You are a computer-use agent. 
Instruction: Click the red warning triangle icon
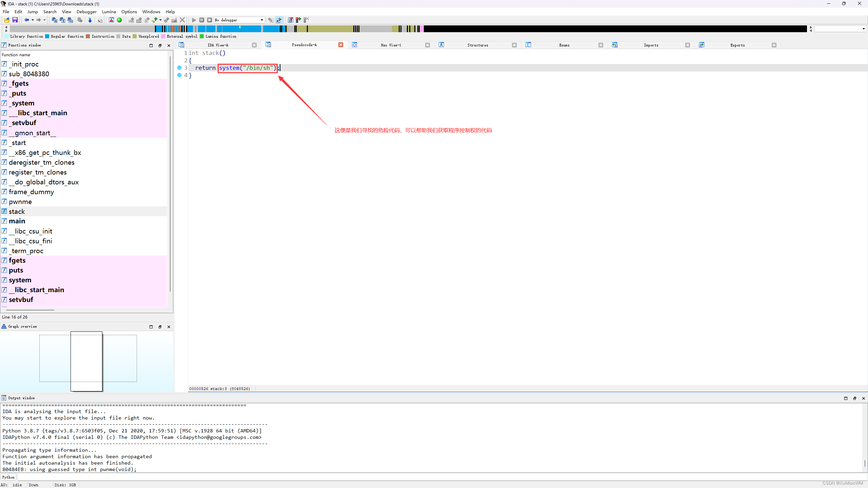[x=111, y=20]
